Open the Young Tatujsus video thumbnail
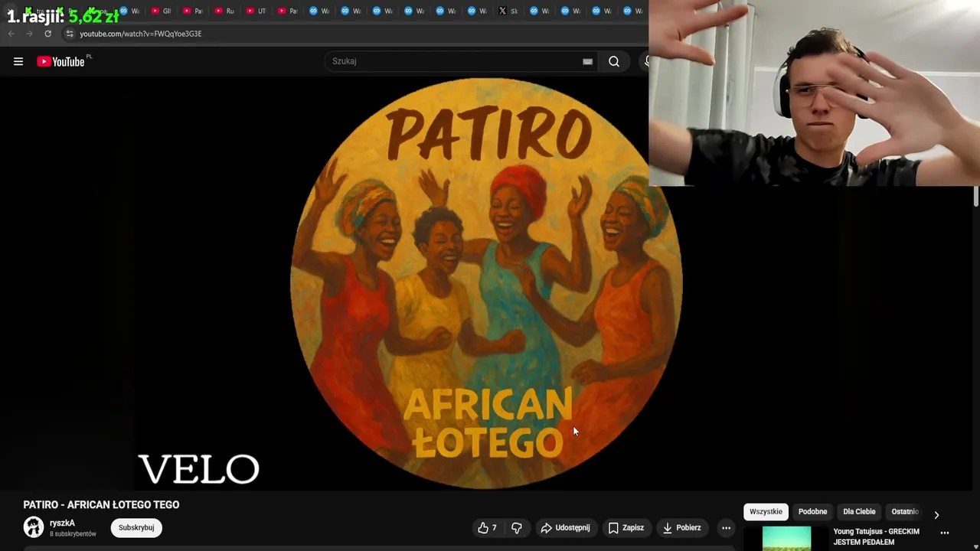980x551 pixels. [x=786, y=538]
